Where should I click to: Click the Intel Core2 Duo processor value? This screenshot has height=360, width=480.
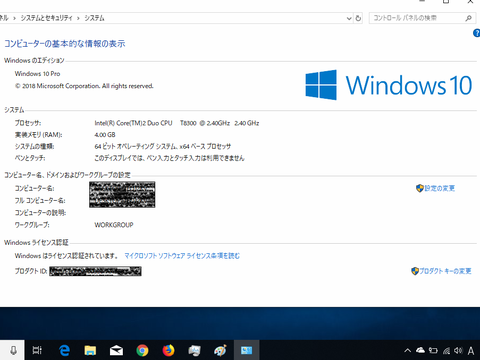tap(177, 123)
